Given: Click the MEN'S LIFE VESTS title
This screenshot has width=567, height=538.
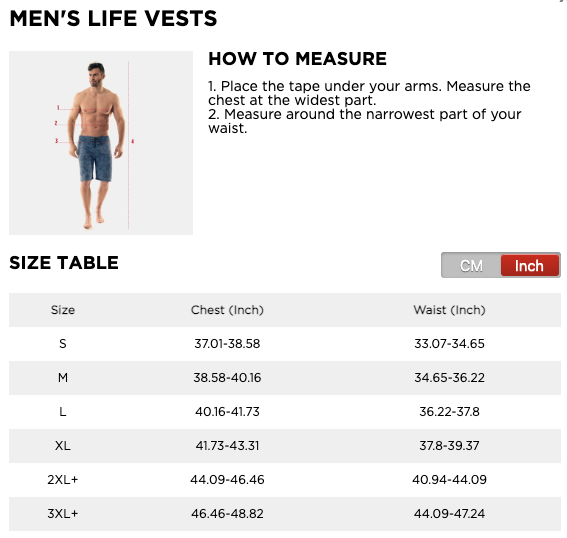Looking at the screenshot, I should [113, 18].
